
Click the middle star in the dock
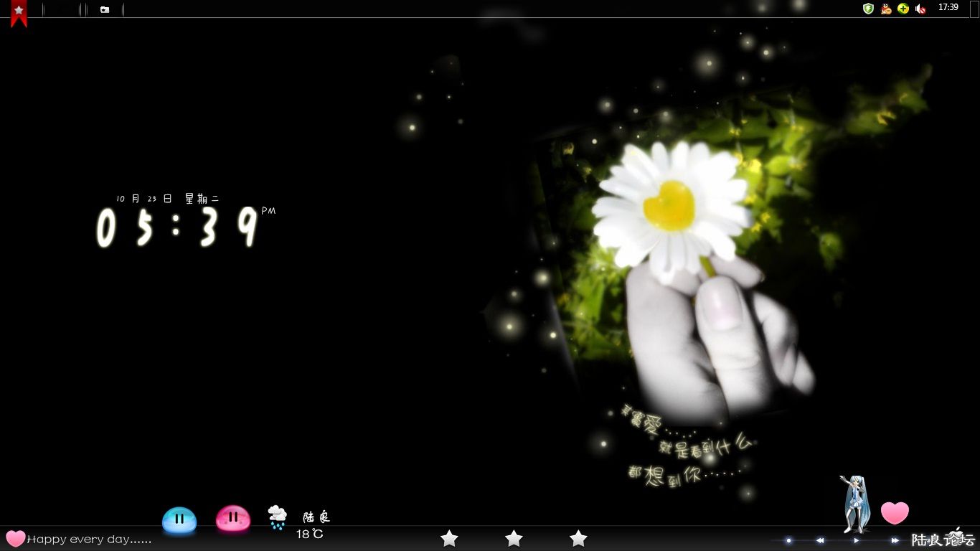click(x=514, y=538)
